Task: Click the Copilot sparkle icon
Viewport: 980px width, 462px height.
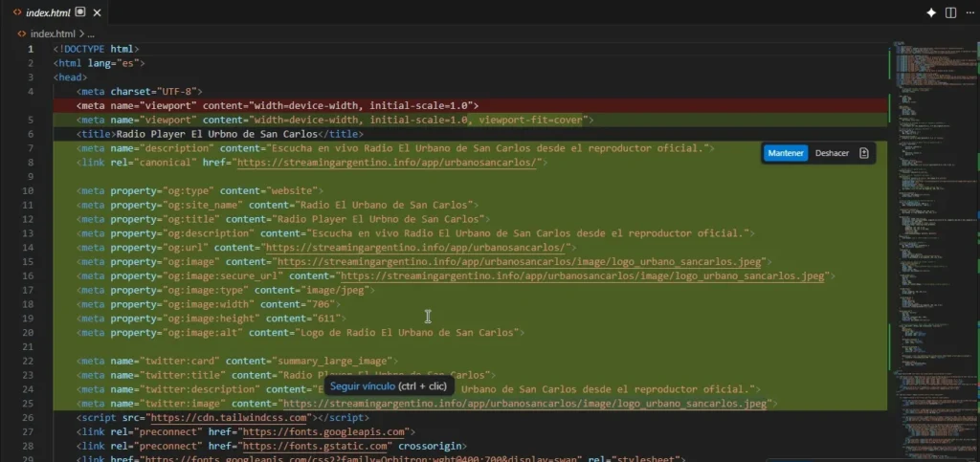Action: tap(930, 12)
